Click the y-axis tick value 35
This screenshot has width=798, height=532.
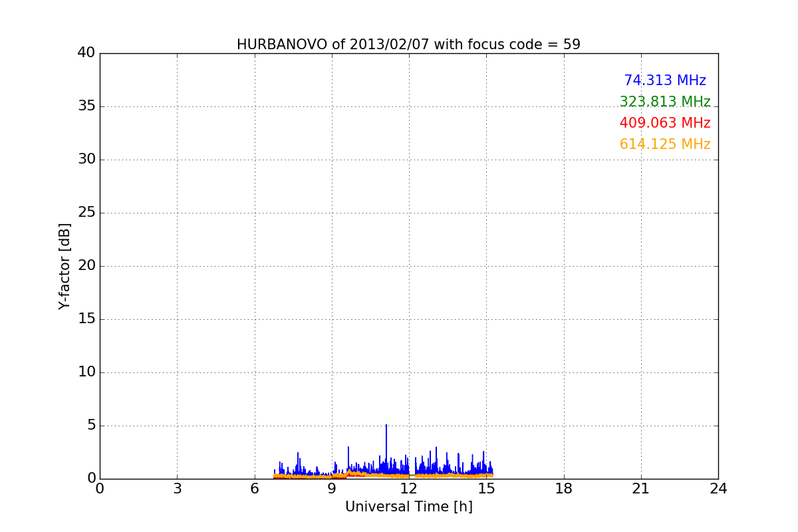click(86, 106)
